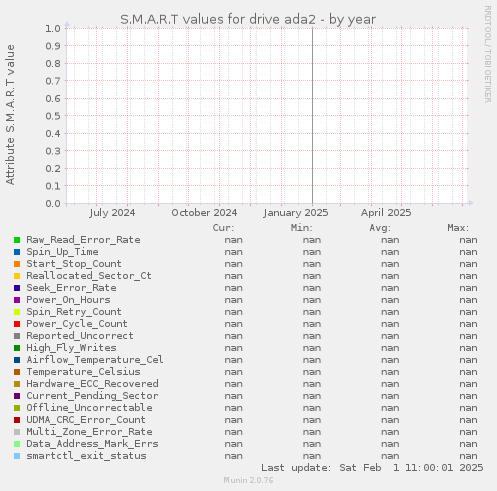
Task: Click the Max nan value for Temperature_Celsius
Action: [468, 372]
